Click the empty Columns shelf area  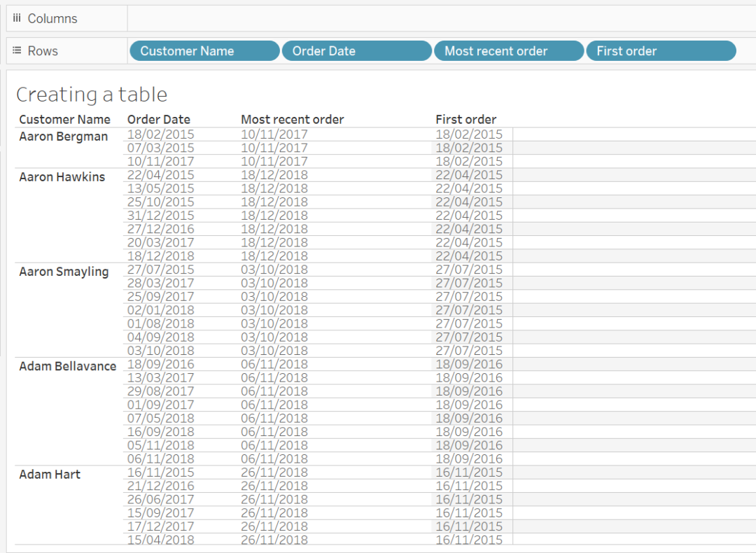click(x=420, y=18)
